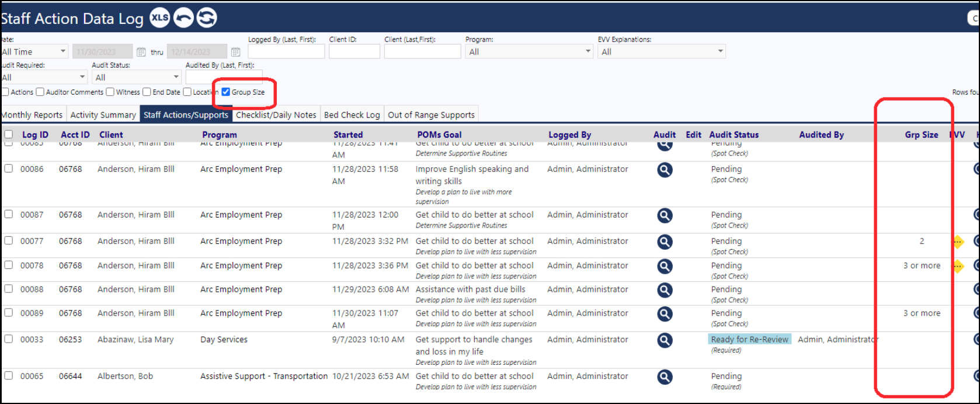Switch to the Bed Check Log tab

[x=352, y=115]
